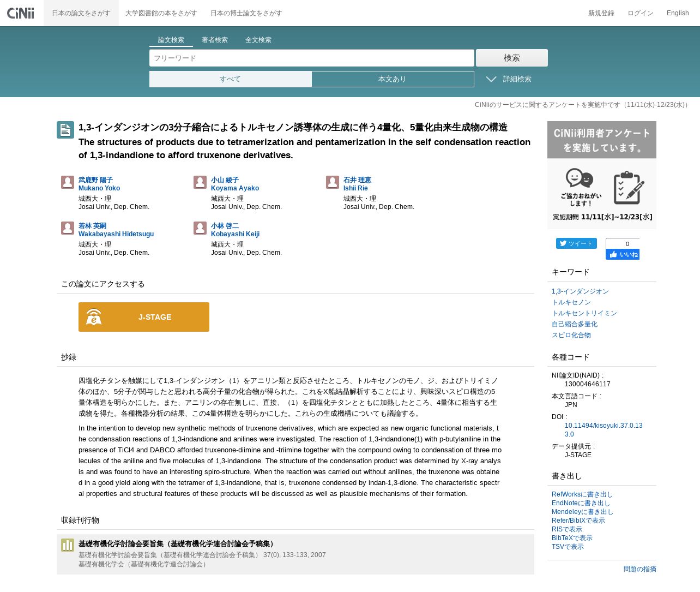Open the survey announcement notice text
Viewport: 700px width, 592px height.
pyautogui.click(x=582, y=105)
